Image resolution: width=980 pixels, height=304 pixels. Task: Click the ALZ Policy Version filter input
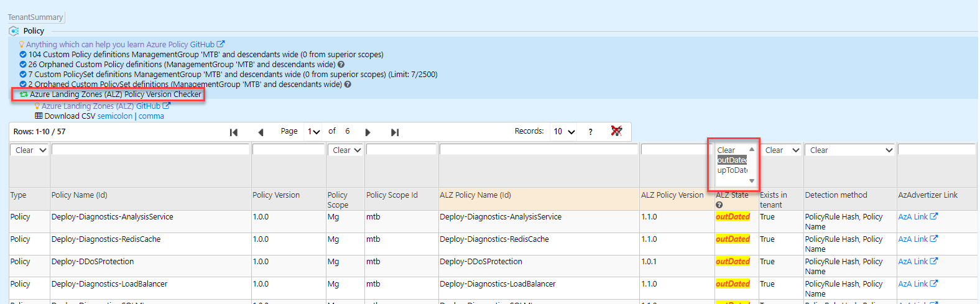677,150
